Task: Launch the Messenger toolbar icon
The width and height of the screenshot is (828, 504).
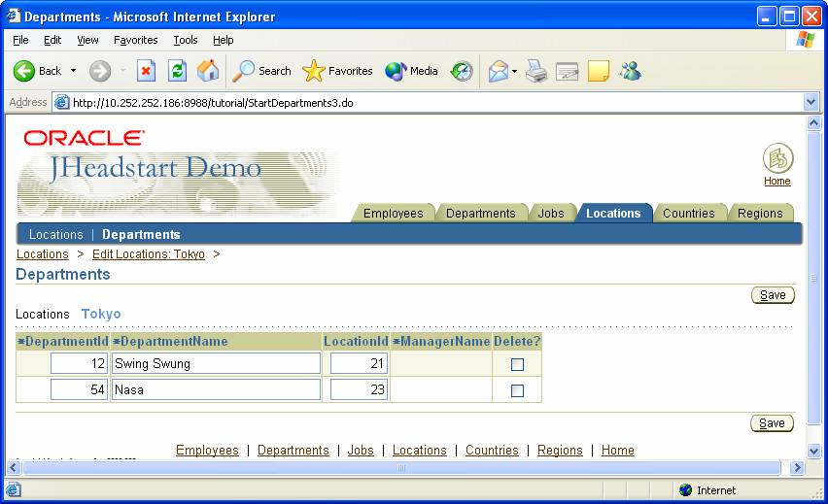Action: [630, 71]
